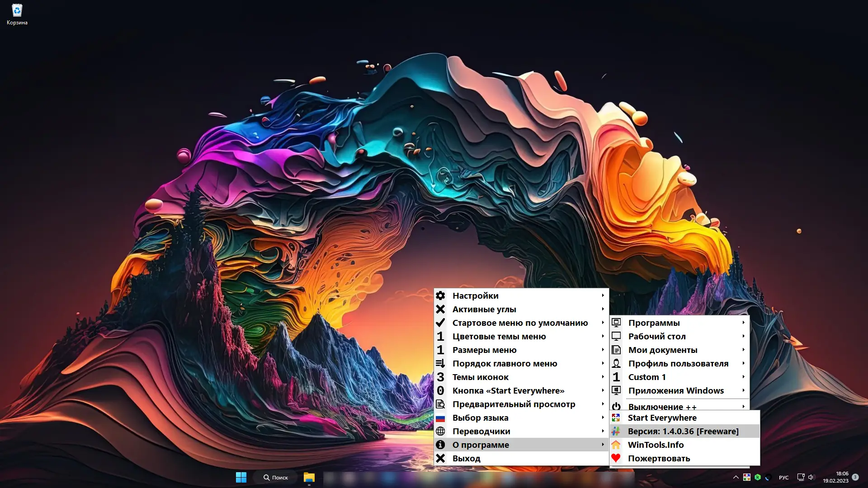Open the WinTools.Info website link
The image size is (868, 488).
pyautogui.click(x=656, y=445)
